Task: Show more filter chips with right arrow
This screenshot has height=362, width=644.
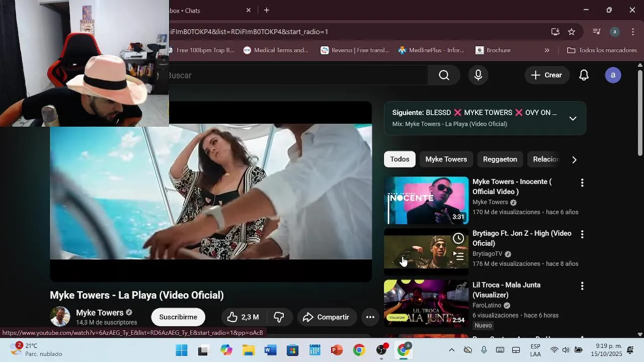Action: [574, 159]
